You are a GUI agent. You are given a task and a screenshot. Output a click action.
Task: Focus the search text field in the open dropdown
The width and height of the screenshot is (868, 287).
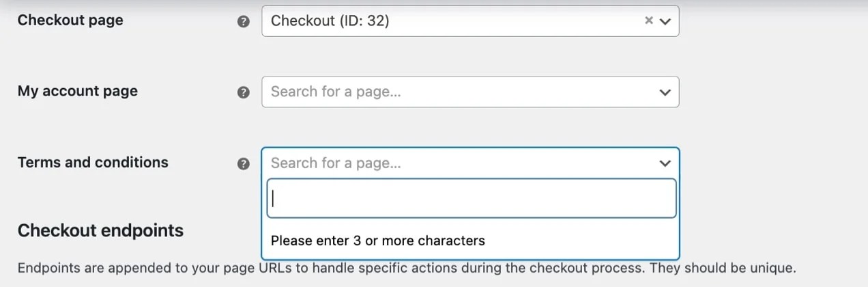(471, 198)
